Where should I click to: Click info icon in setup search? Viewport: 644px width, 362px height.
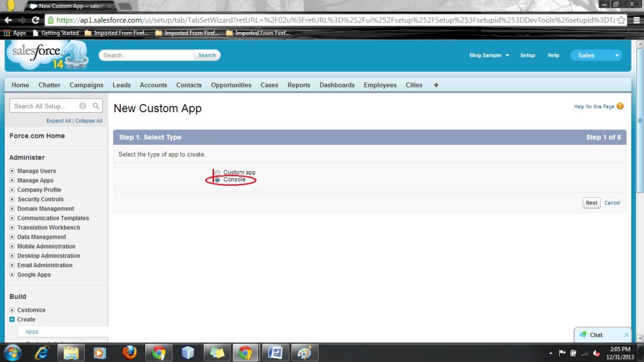click(82, 106)
